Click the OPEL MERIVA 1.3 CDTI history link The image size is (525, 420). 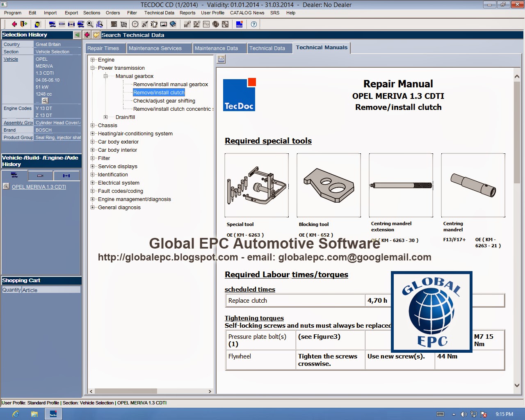click(x=39, y=187)
